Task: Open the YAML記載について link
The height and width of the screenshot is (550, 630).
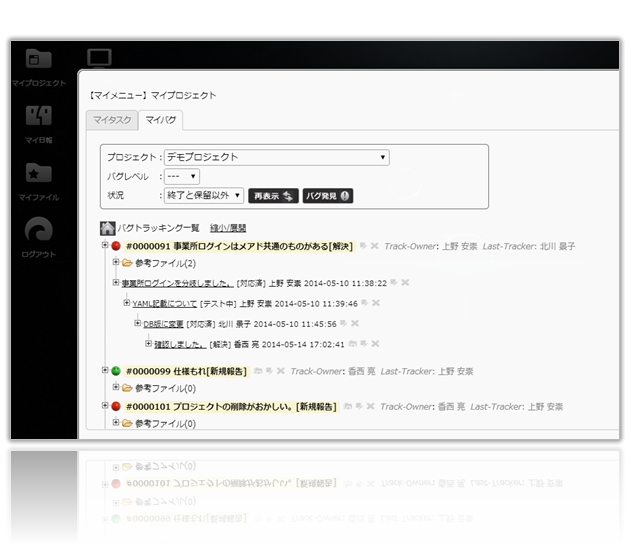Action: coord(165,304)
